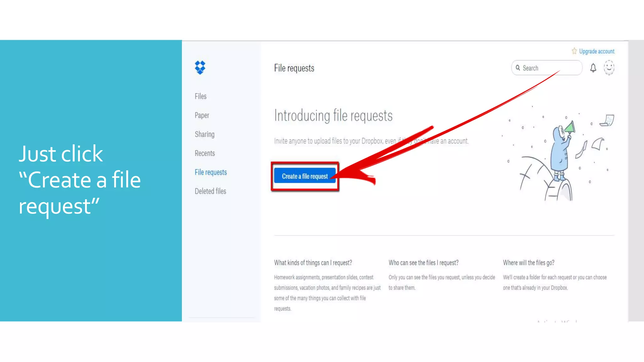Viewport: 644px width, 362px height.
Task: Open Recents in the sidebar
Action: pos(205,153)
